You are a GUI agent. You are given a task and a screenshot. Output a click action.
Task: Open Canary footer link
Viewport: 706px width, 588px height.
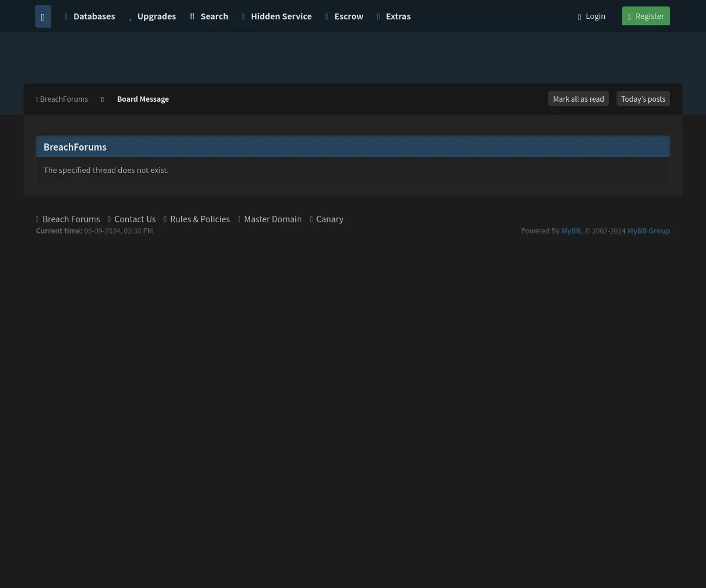click(x=327, y=219)
